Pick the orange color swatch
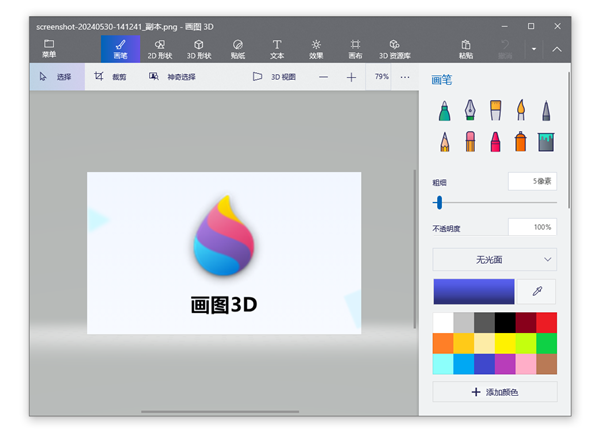600x434 pixels. 443,343
